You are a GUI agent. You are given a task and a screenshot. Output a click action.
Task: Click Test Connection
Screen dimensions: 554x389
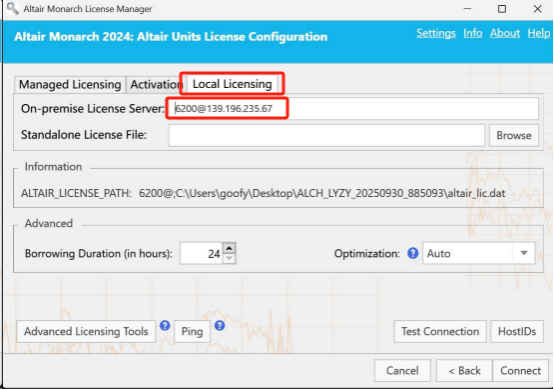coord(440,331)
